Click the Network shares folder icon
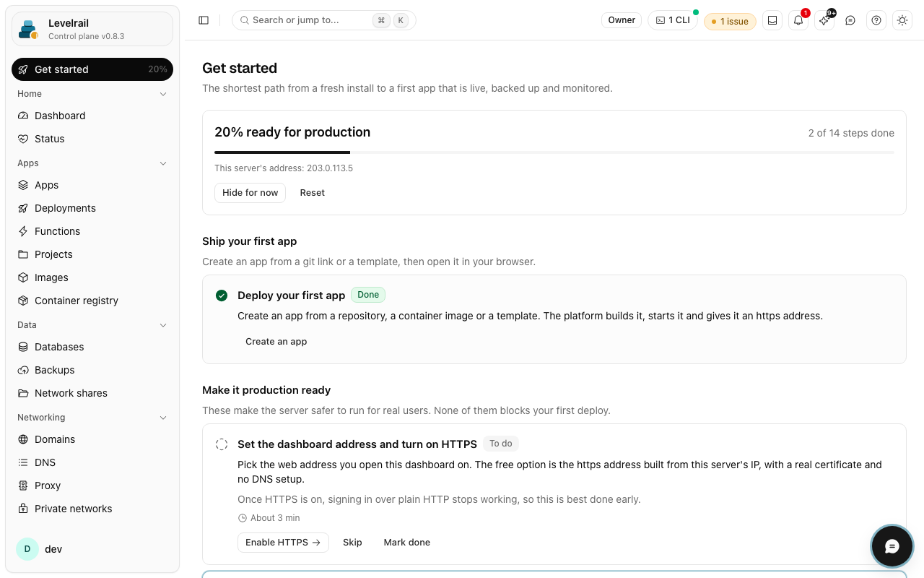The height and width of the screenshot is (578, 924). click(23, 393)
